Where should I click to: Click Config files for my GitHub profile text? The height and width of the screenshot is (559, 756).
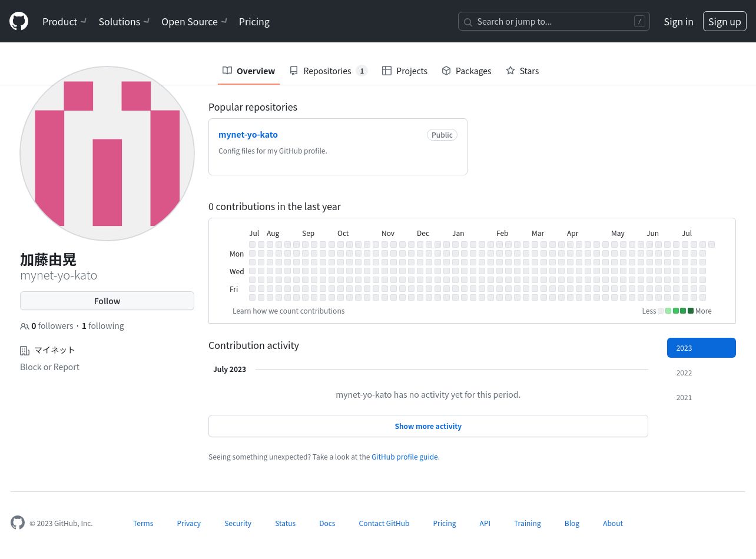pyautogui.click(x=273, y=151)
